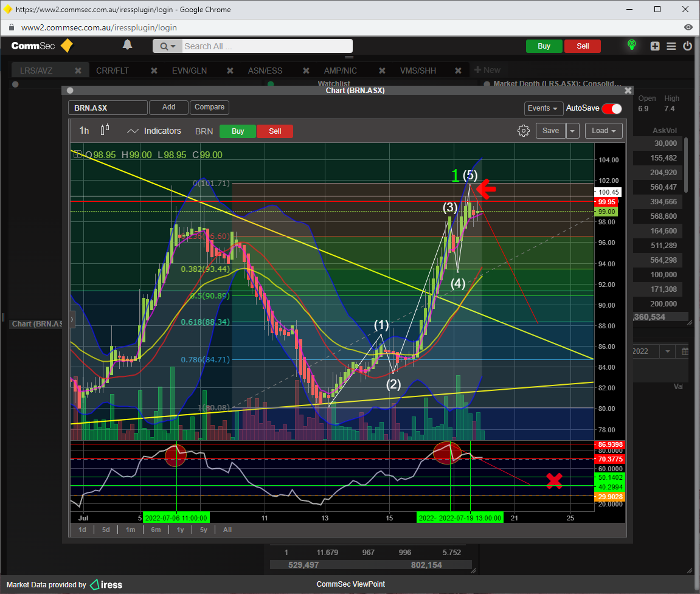Expand the arrow next to Save
Image resolution: width=700 pixels, height=594 pixels.
point(573,131)
